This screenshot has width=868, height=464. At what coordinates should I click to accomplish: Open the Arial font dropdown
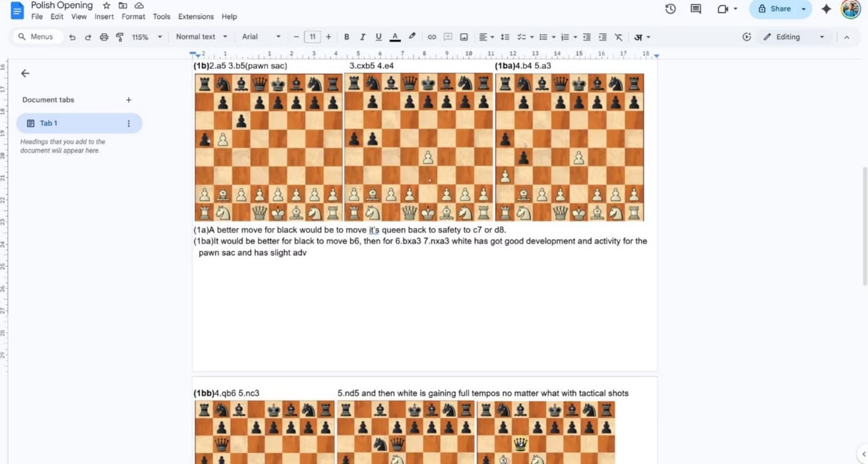tap(260, 37)
